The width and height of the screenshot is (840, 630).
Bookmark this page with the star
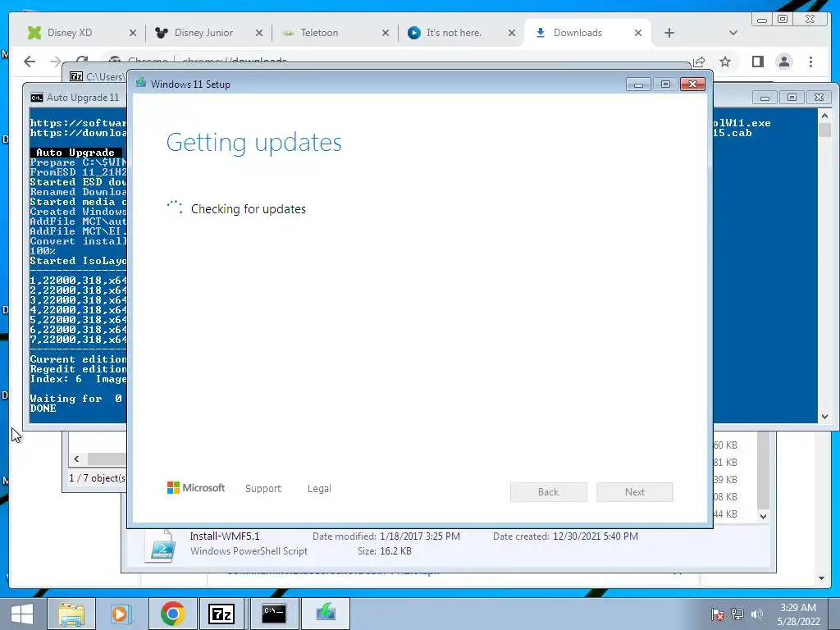725,62
